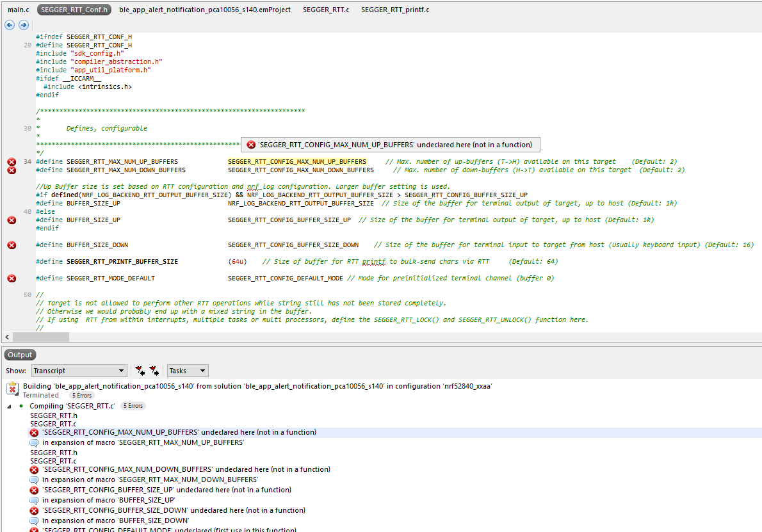Viewport: 762px width, 532px height.
Task: Click the "app_util_platform.h" include string
Action: click(x=111, y=70)
